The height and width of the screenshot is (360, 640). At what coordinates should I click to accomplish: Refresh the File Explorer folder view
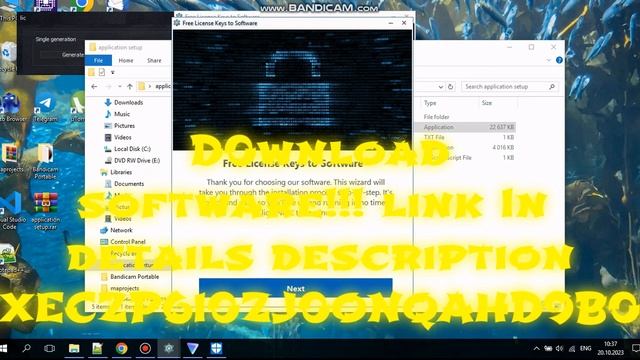[x=451, y=87]
